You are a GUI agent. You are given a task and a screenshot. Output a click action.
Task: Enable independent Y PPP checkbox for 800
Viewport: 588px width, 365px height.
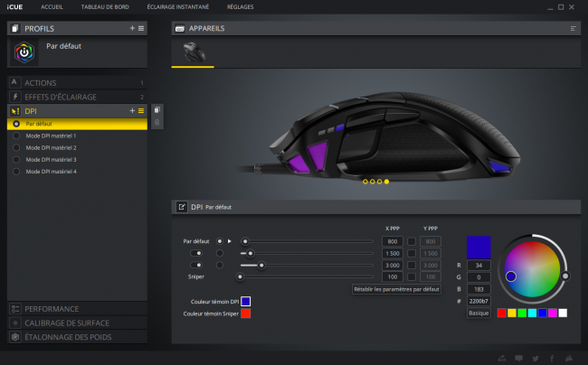pos(412,241)
